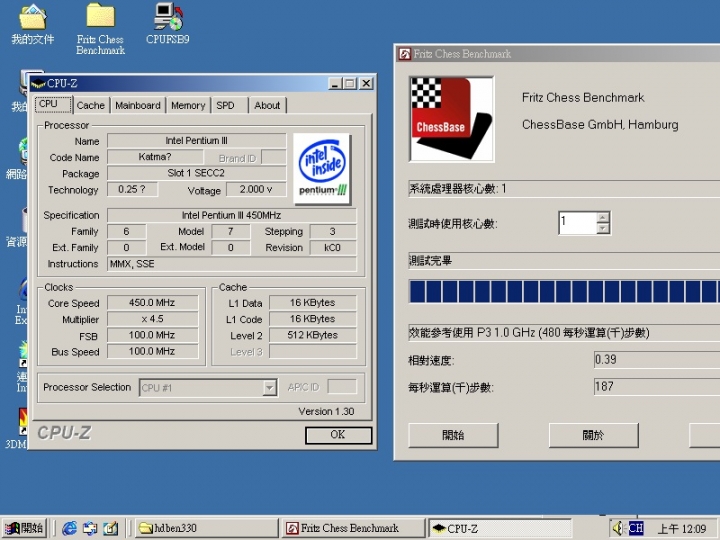Click the 相對速度 value 0.39 field
The height and width of the screenshot is (540, 720).
[x=657, y=360]
